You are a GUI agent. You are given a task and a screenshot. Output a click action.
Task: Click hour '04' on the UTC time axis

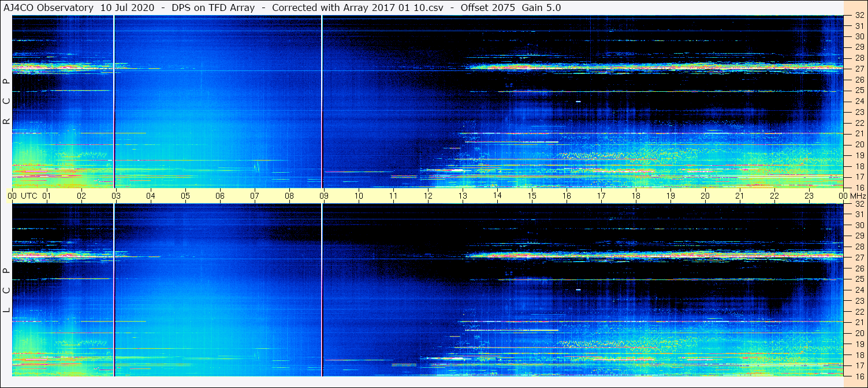(x=151, y=196)
